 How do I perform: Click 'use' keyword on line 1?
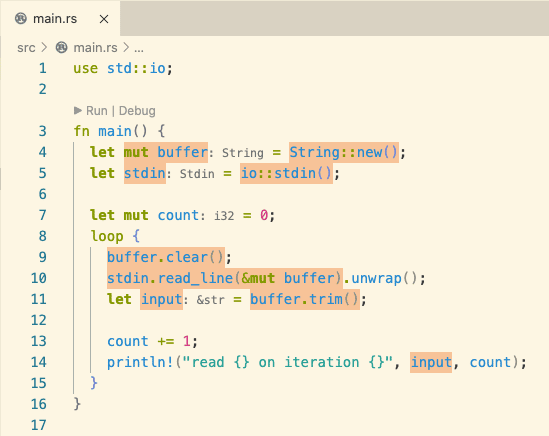(x=86, y=68)
